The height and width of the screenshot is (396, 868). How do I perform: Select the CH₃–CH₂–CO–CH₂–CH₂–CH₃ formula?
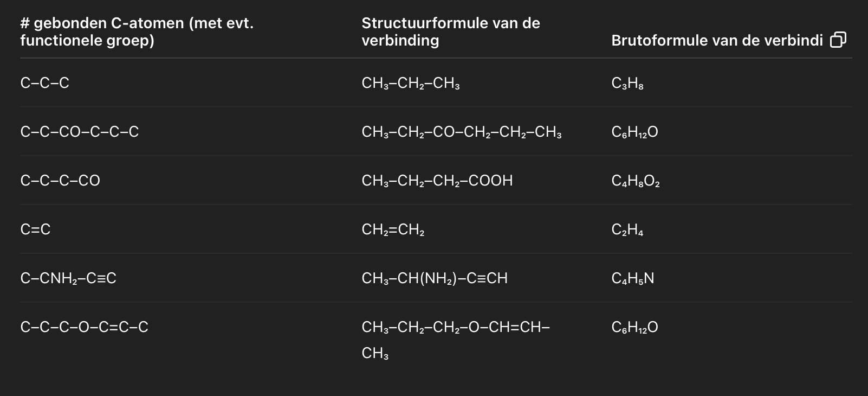pyautogui.click(x=462, y=132)
